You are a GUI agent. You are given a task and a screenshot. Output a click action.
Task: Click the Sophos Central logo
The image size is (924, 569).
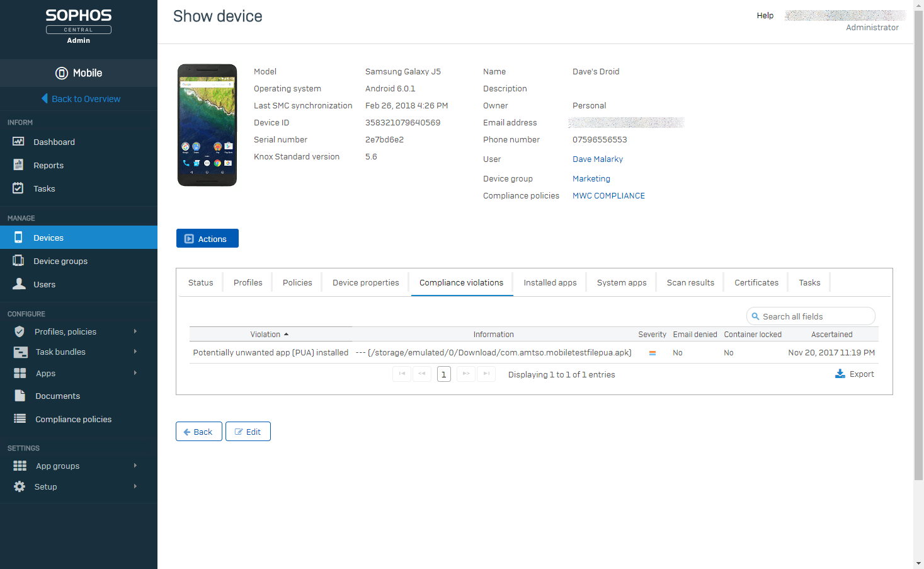coord(79,26)
